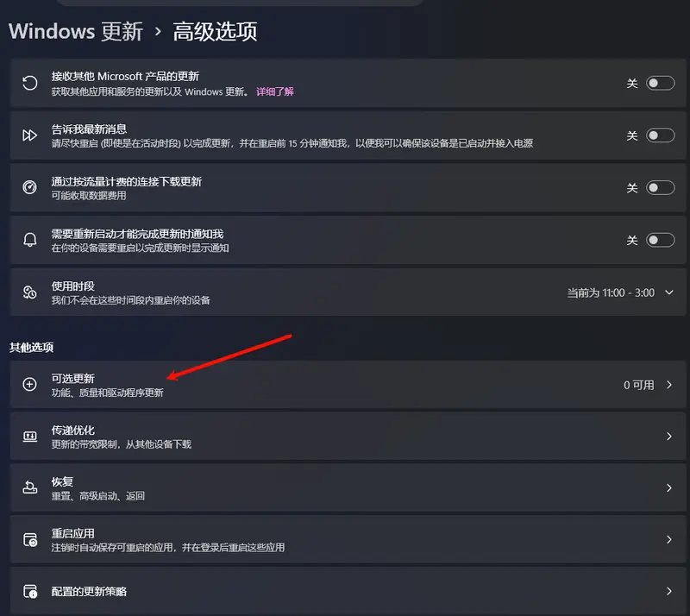This screenshot has height=616, width=690.
Task: Click the receive other Microsoft products updates icon
Action: (x=27, y=83)
